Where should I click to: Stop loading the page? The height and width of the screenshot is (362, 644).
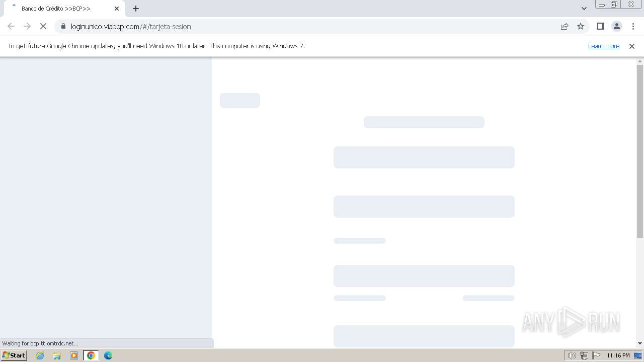click(43, 26)
